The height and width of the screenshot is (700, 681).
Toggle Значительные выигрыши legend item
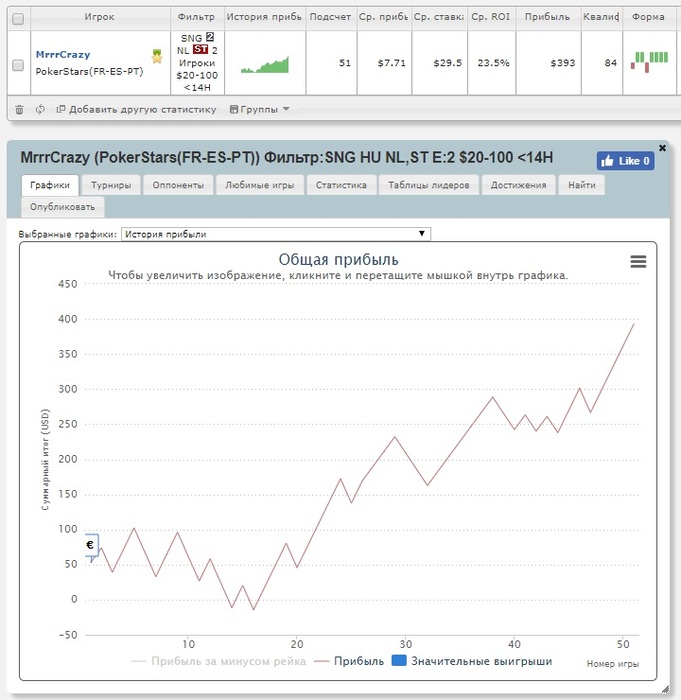[472, 661]
